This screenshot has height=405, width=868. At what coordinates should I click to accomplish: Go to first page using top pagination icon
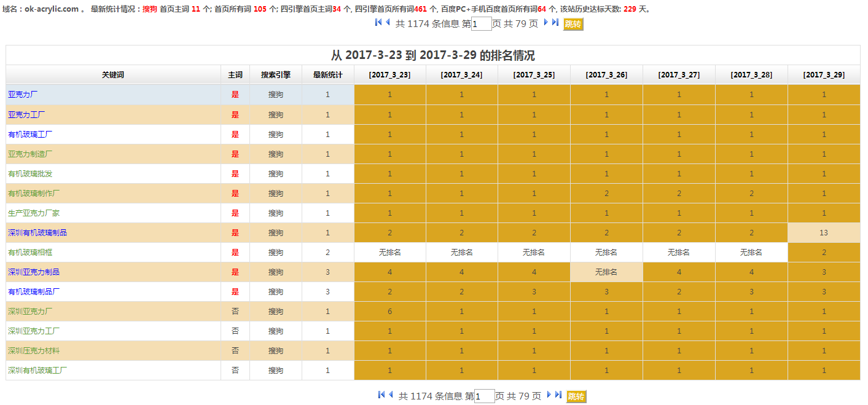tap(378, 23)
